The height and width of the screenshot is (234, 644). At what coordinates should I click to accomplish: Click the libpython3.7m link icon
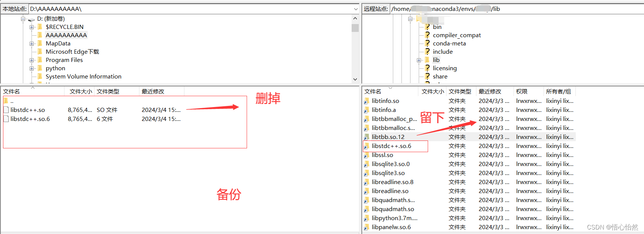tap(367, 218)
